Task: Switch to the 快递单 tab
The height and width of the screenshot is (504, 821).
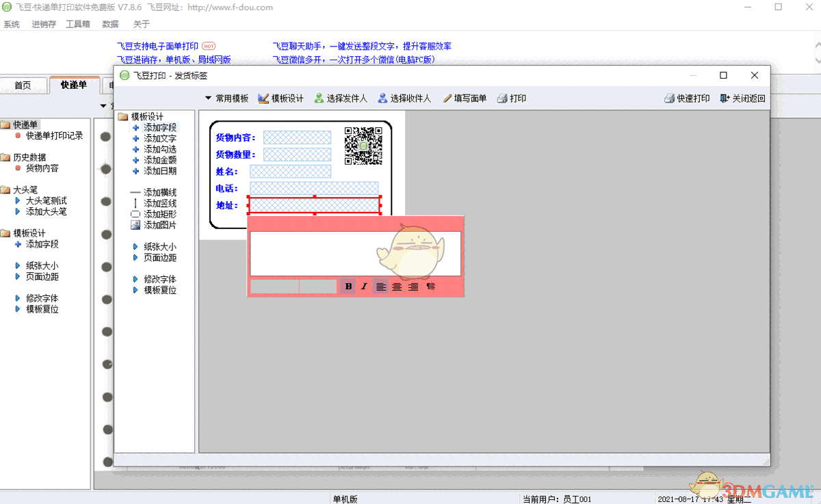Action: tap(75, 85)
